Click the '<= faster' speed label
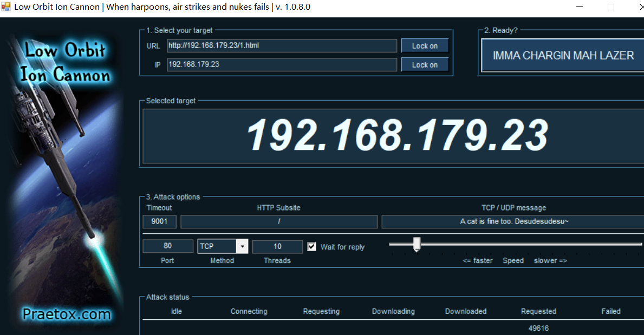The image size is (644, 335). point(477,261)
